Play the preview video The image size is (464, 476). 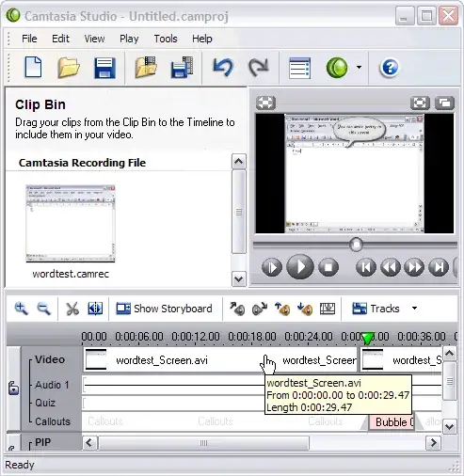coord(300,267)
